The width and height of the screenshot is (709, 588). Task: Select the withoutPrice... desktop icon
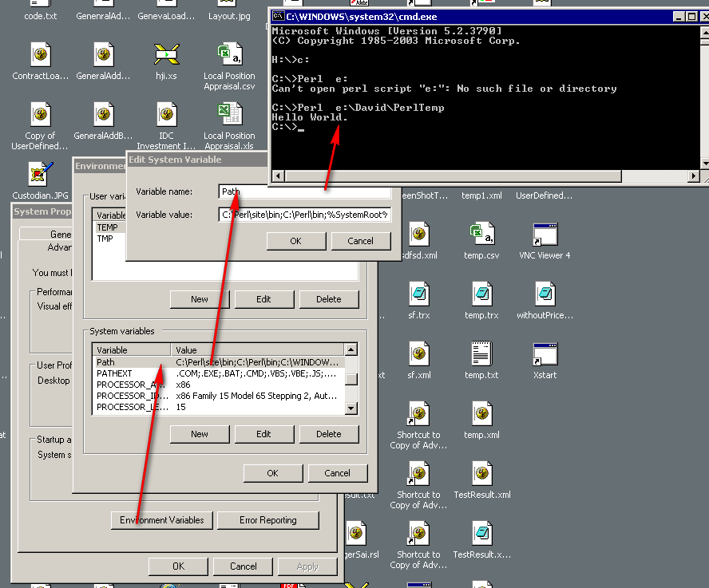[x=545, y=294]
